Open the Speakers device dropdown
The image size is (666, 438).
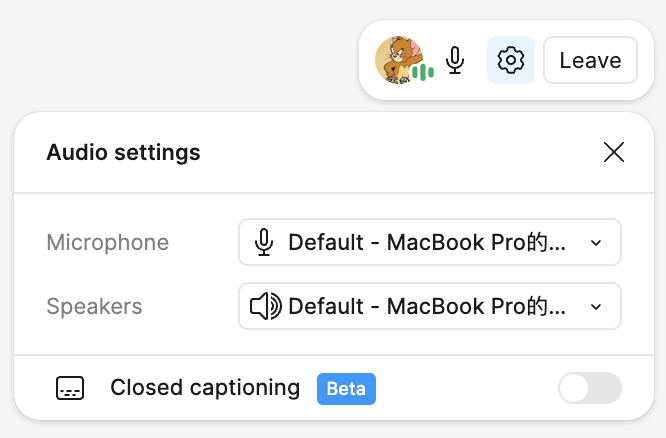429,306
